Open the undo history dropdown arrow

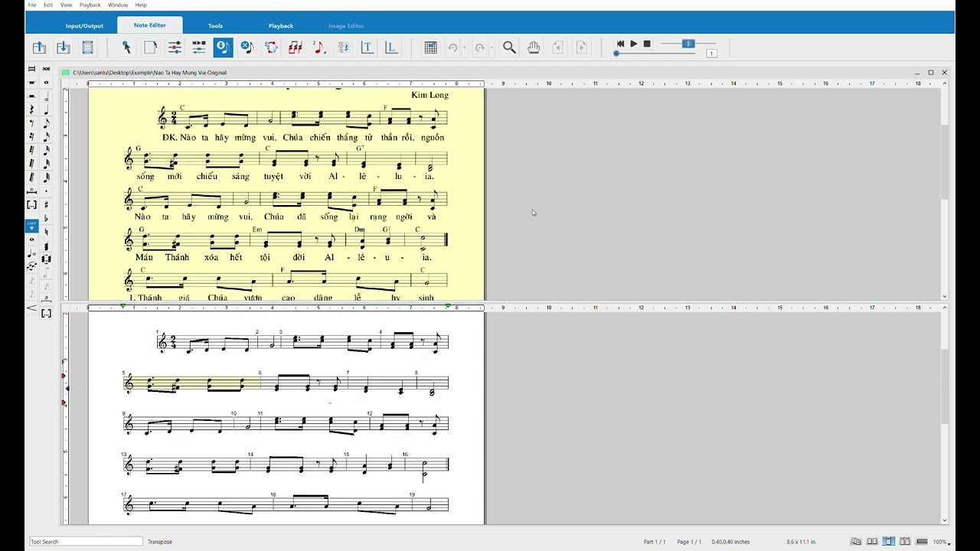pos(465,48)
